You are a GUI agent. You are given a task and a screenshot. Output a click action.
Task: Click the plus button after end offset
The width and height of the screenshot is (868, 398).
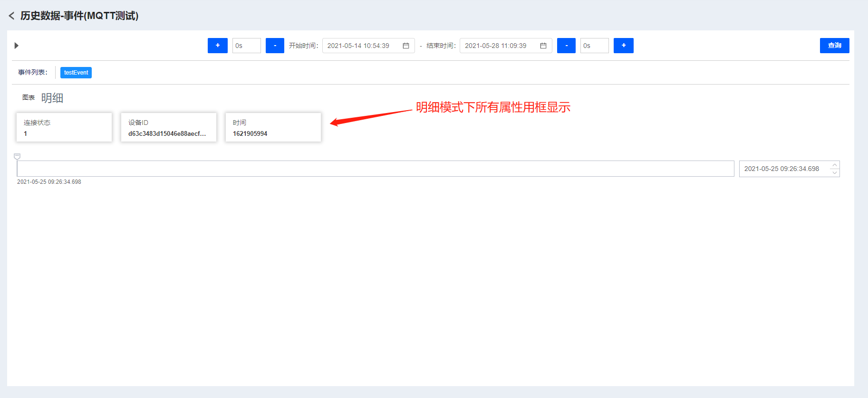(624, 46)
